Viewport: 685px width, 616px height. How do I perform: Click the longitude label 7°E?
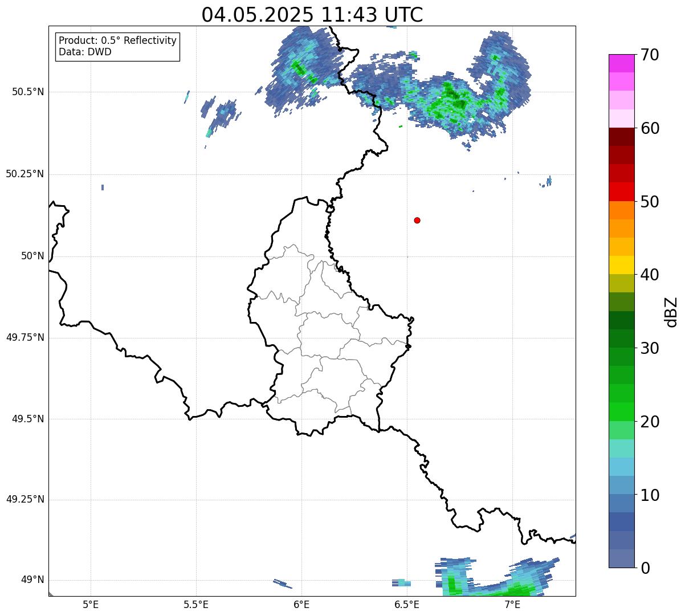click(x=512, y=604)
